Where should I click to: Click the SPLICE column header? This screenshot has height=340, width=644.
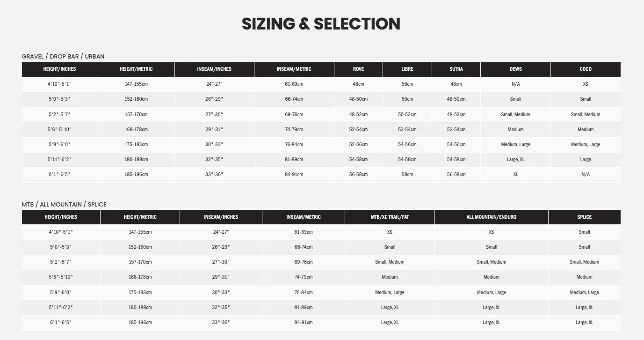pyautogui.click(x=584, y=217)
